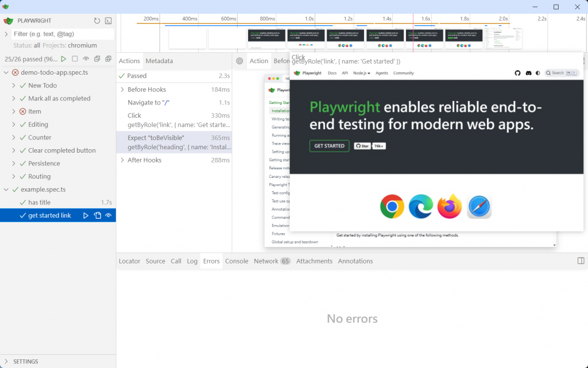Expand the filter options chevron
The image size is (588, 368).
(6, 34)
